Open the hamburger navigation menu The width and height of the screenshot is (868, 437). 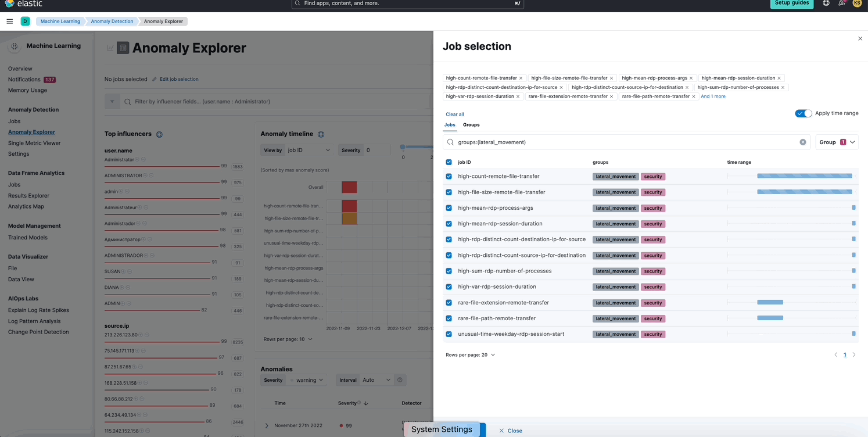click(x=9, y=22)
